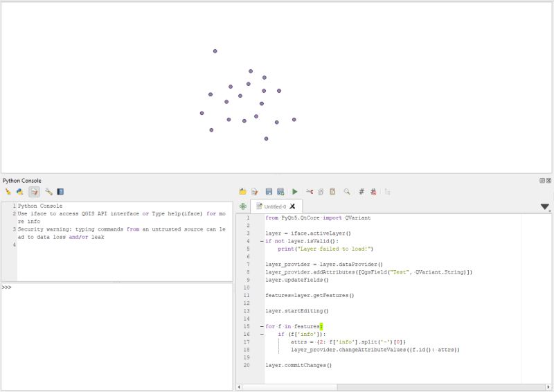
Task: Click the 'layer = iface.activeLayer()' line
Action: tap(308, 233)
